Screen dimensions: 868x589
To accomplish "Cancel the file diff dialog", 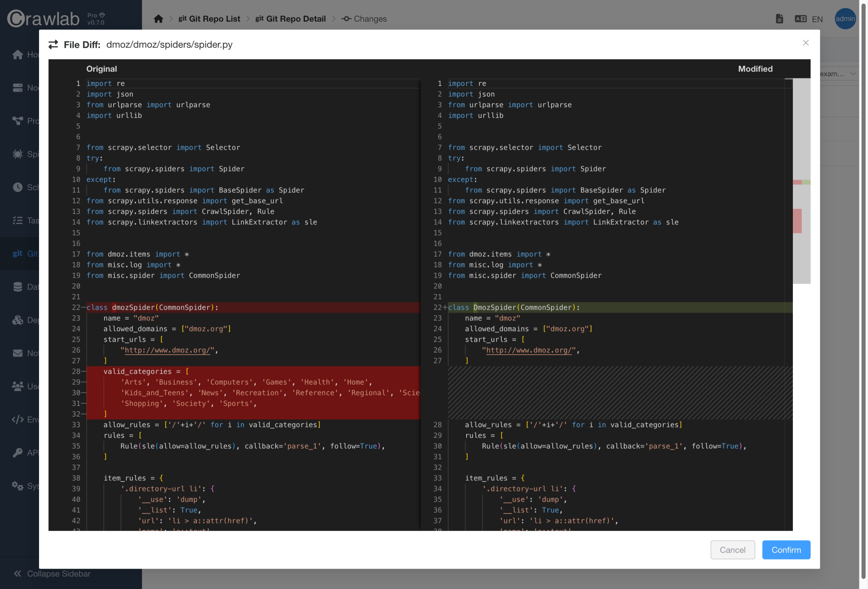I will pyautogui.click(x=733, y=550).
